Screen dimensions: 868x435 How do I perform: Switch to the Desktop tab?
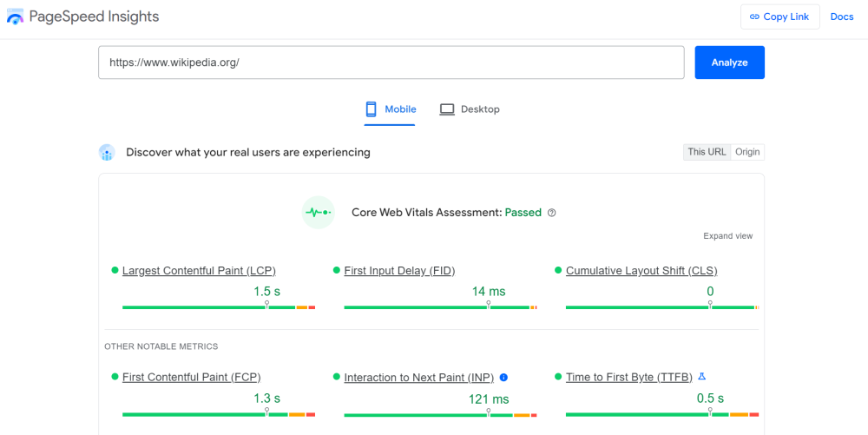point(470,109)
